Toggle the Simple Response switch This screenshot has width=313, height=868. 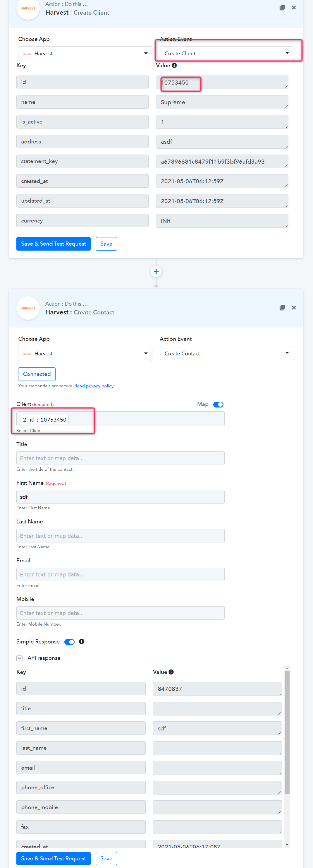pyautogui.click(x=69, y=642)
